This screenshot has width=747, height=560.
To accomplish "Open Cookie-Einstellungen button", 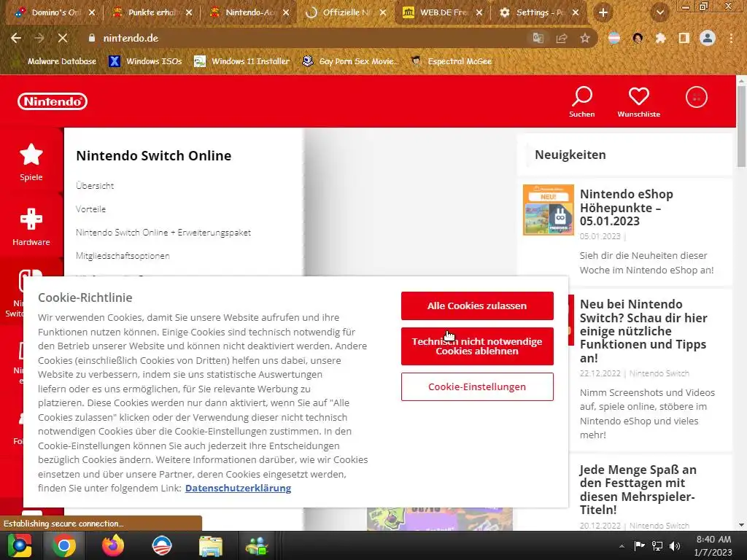I will tap(477, 386).
